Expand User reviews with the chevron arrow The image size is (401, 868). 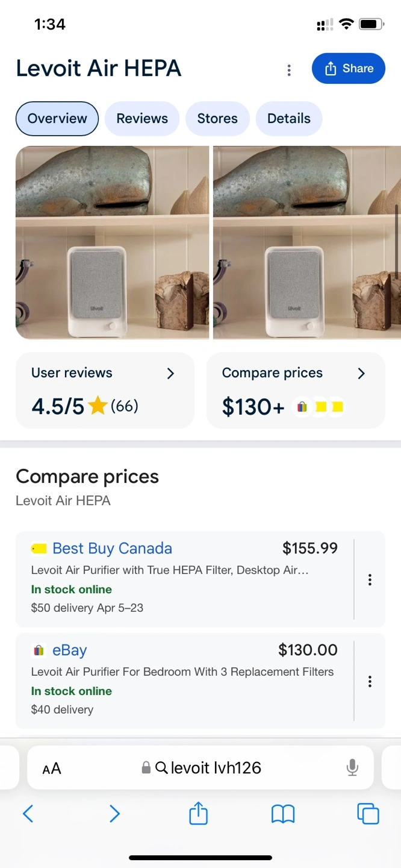click(x=170, y=374)
